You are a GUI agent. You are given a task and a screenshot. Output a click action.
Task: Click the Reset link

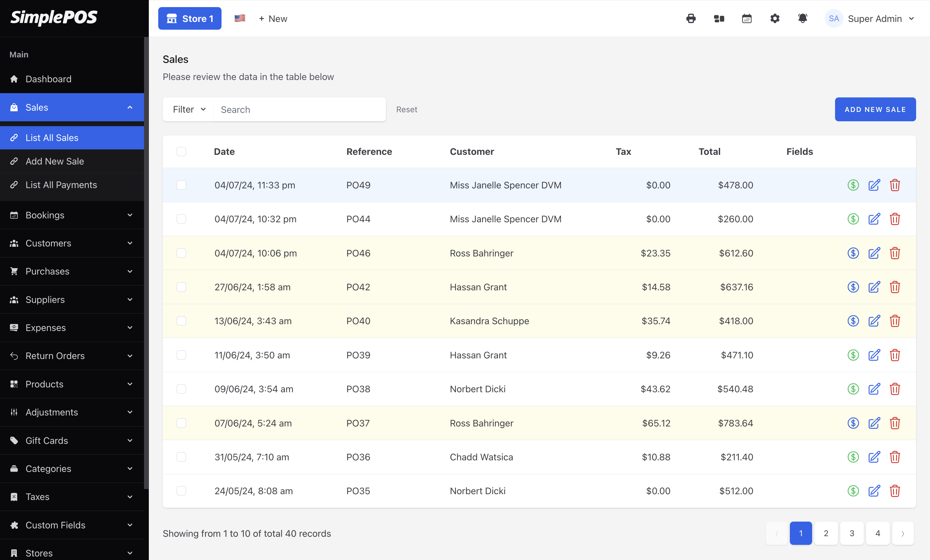pos(407,109)
